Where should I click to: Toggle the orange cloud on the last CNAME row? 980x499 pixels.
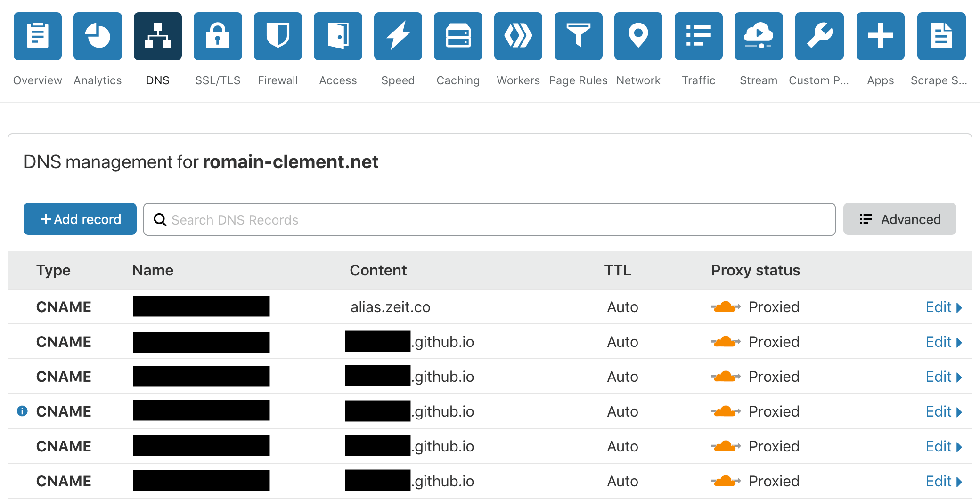coord(724,481)
